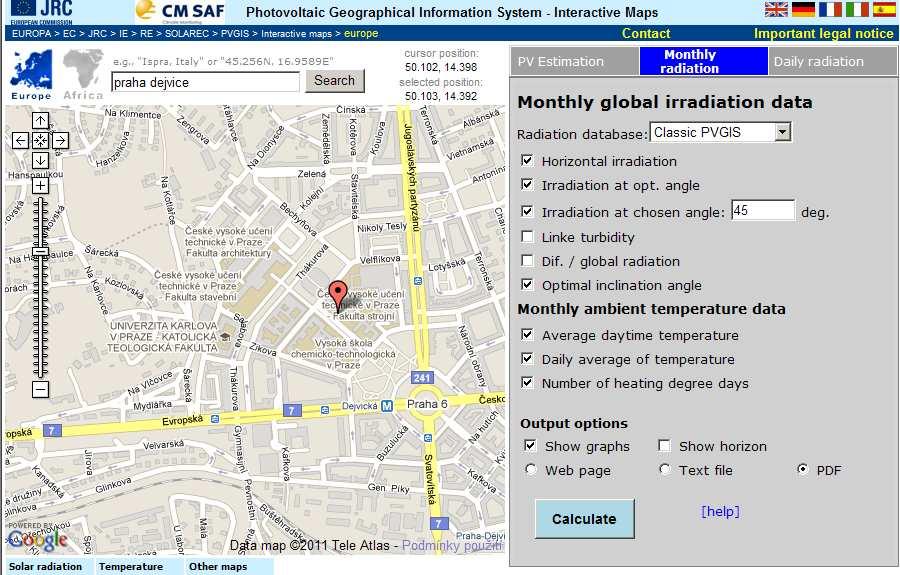Select the Europe map region icon
Viewport: 900px width, 575px height.
[x=32, y=75]
